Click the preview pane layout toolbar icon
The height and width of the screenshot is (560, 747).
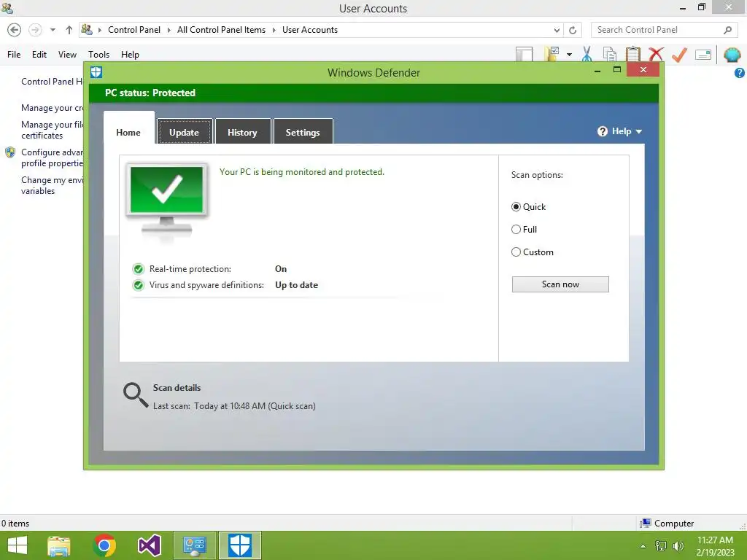[x=524, y=54]
